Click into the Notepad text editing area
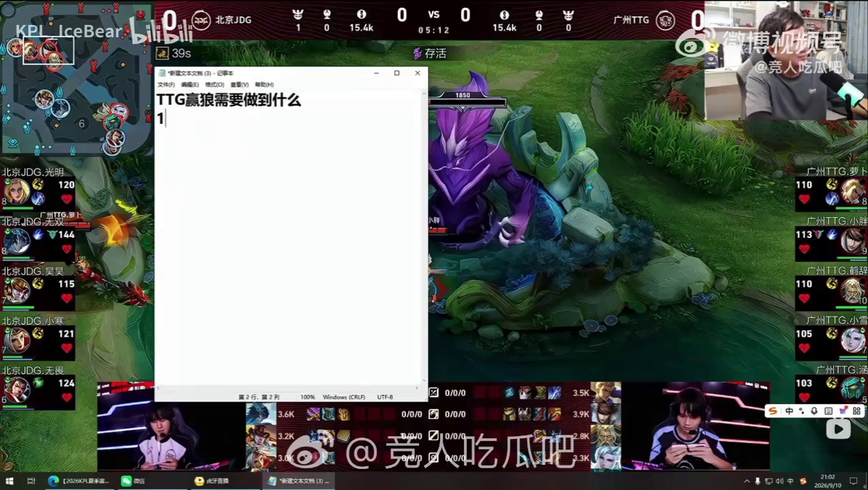 [x=289, y=238]
